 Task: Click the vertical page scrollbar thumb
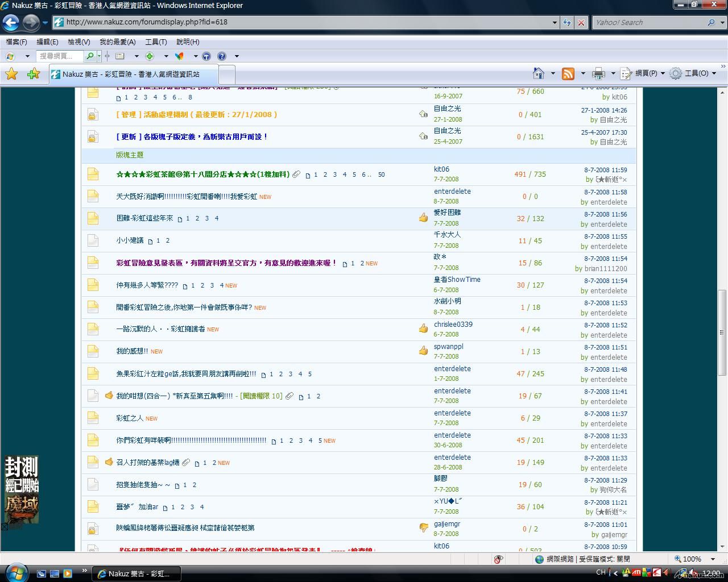coord(722,332)
